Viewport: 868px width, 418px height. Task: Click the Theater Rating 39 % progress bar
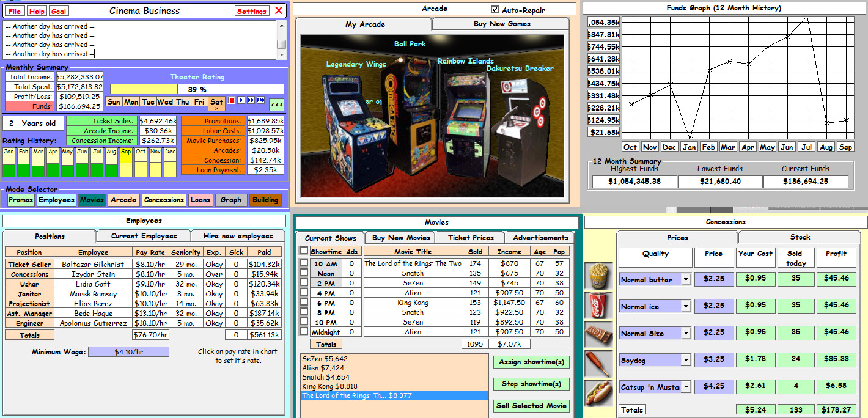click(x=197, y=89)
